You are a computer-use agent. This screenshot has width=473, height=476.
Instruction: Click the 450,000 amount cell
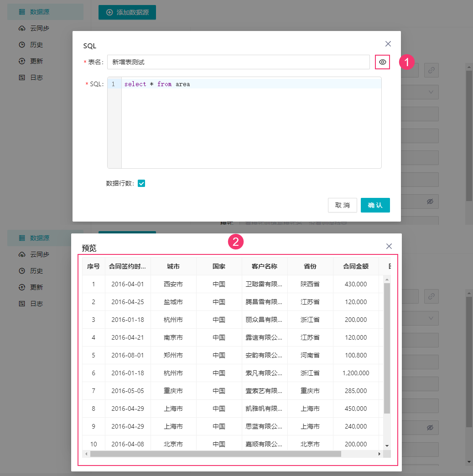(356, 409)
